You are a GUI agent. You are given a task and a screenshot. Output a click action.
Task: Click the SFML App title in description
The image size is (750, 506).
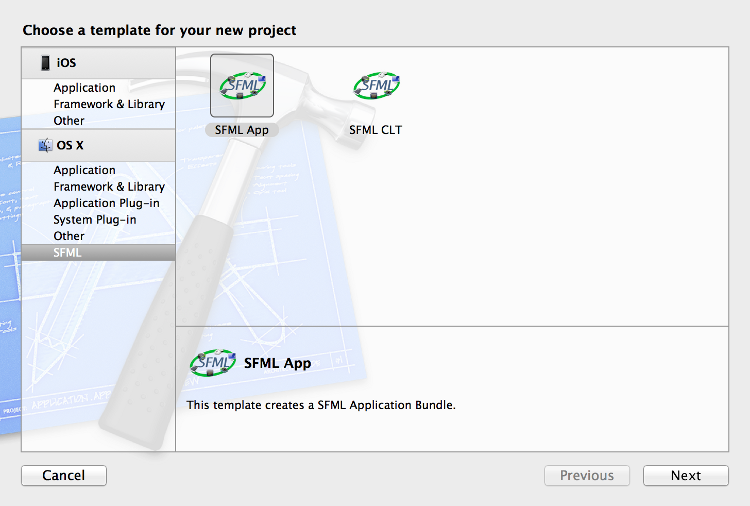[x=277, y=363]
